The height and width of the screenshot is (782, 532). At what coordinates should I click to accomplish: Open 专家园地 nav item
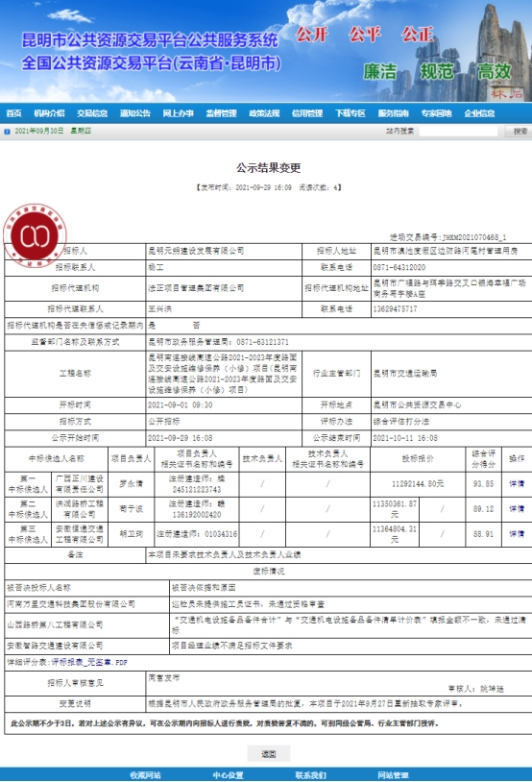click(436, 113)
